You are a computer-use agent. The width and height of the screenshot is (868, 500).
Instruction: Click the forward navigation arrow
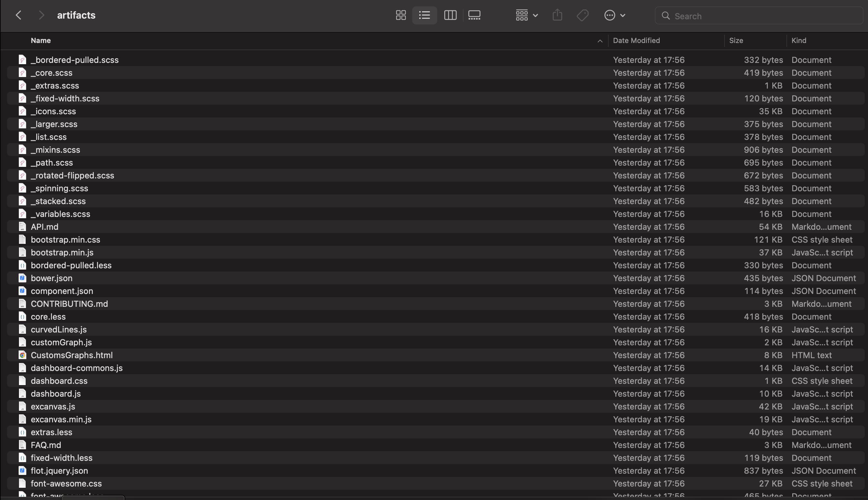coord(41,15)
